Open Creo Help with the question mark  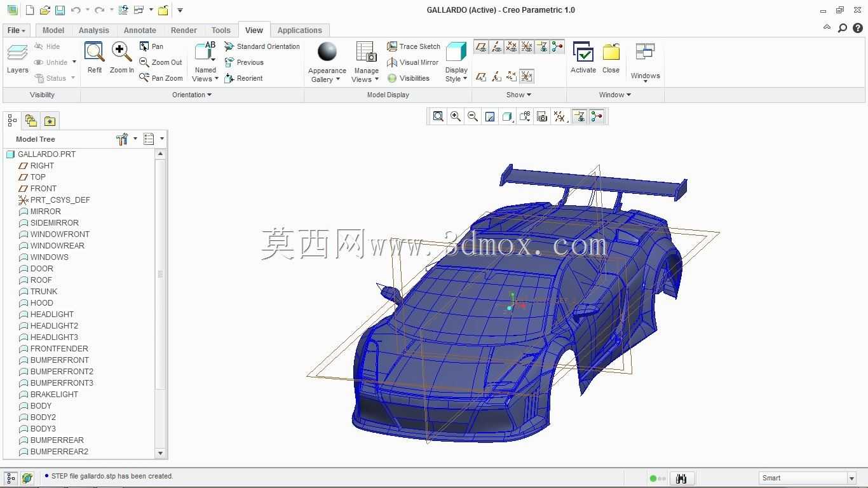click(x=857, y=28)
